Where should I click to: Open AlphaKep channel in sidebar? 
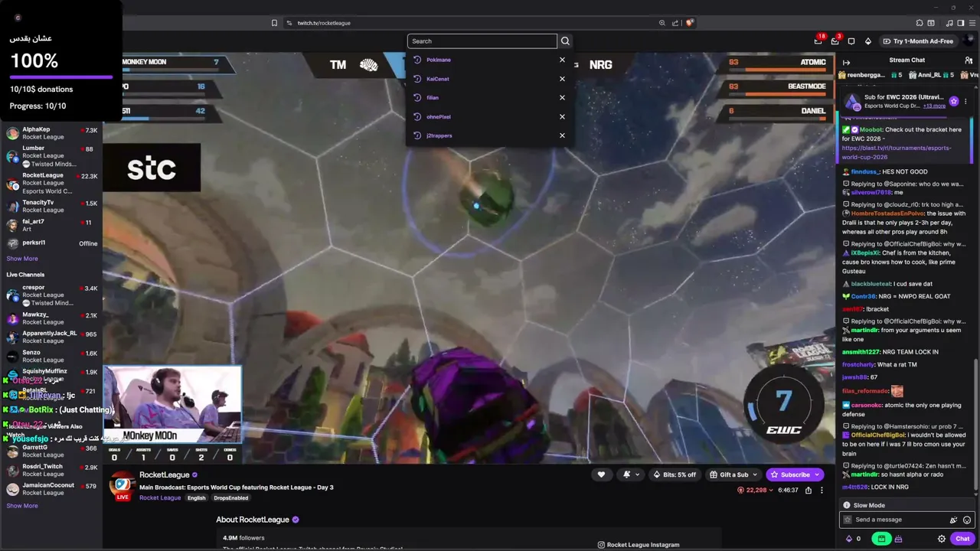(x=52, y=133)
